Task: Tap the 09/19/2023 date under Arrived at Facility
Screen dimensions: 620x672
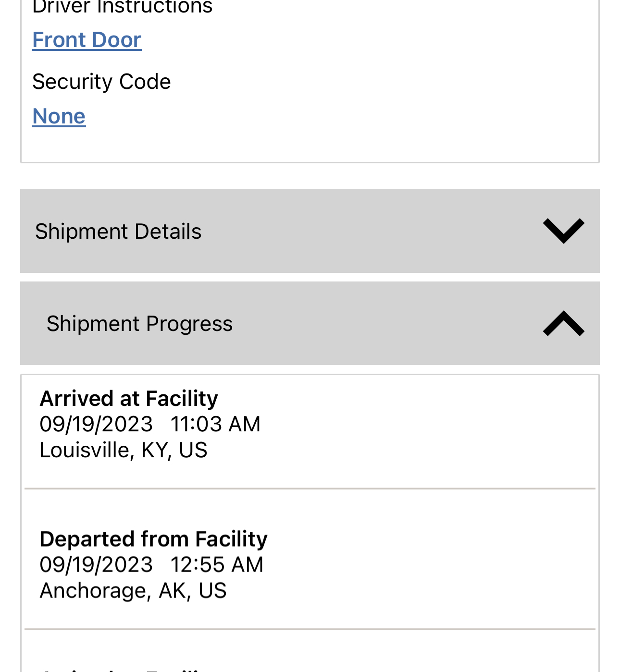Action: (96, 424)
